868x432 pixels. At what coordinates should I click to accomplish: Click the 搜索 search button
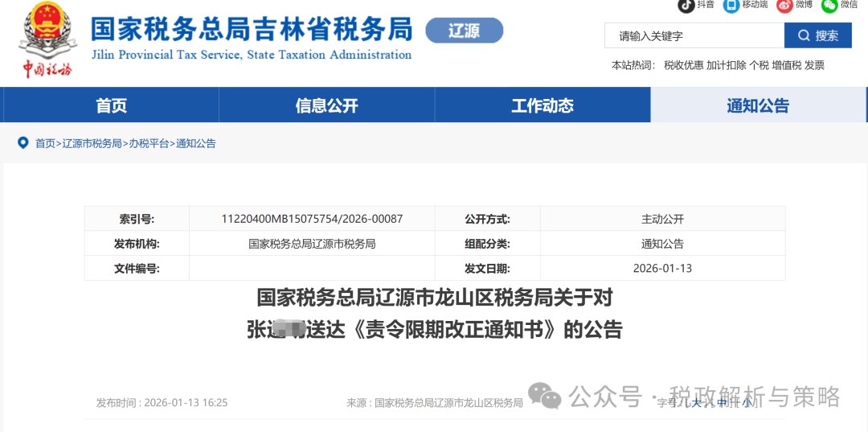click(817, 35)
